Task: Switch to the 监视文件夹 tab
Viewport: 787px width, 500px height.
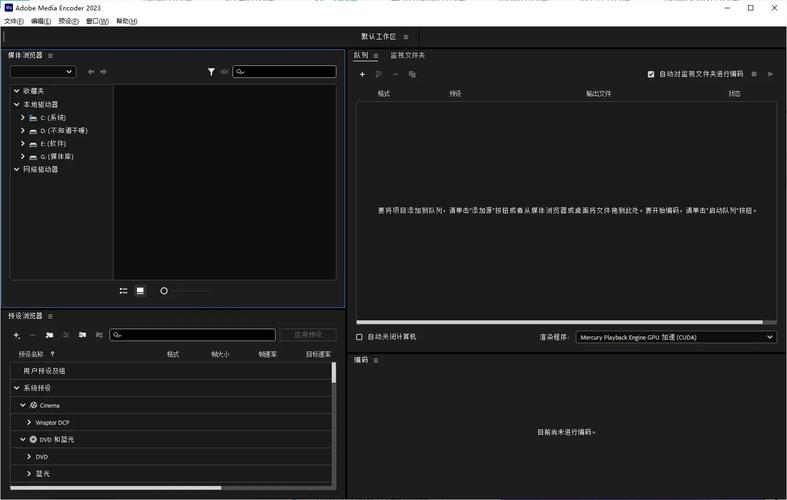Action: [408, 55]
